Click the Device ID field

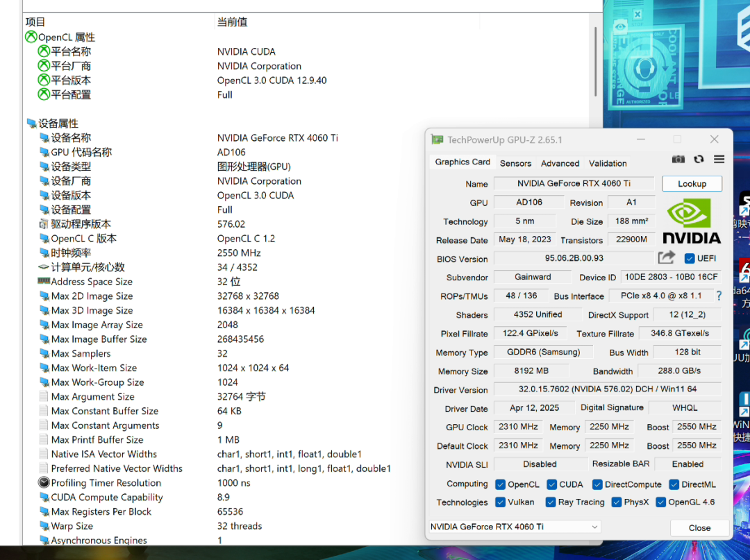[671, 277]
